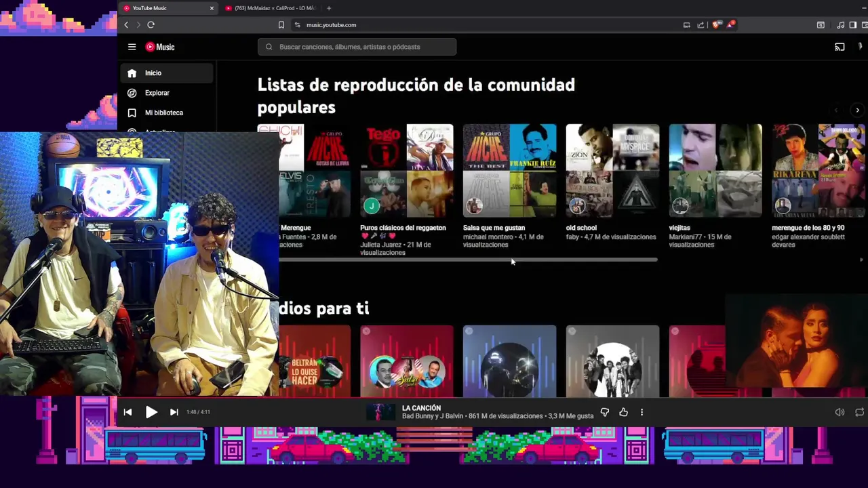Toggle the browser sidebar panel icon
Image resolution: width=868 pixels, height=488 pixels.
[853, 25]
